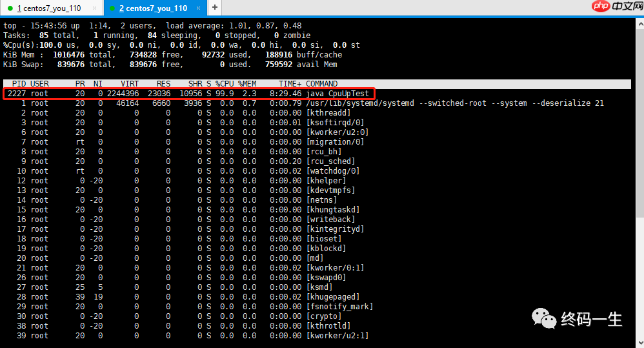Click '85 total' tasks count
The image size is (644, 348).
(x=57, y=36)
